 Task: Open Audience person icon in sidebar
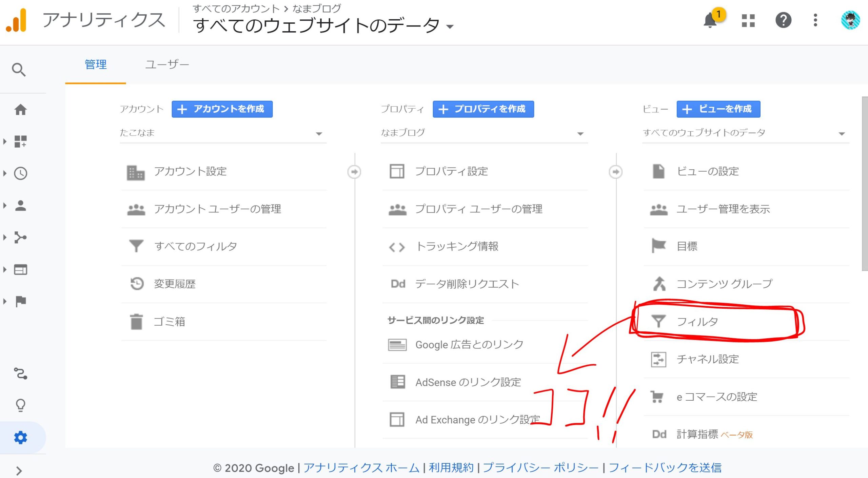click(20, 206)
